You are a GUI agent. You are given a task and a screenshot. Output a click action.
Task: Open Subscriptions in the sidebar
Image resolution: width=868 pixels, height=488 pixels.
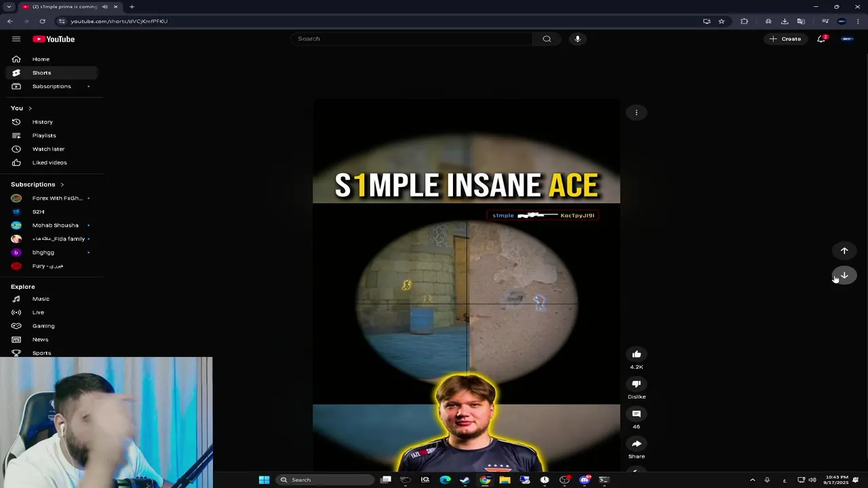coord(52,86)
